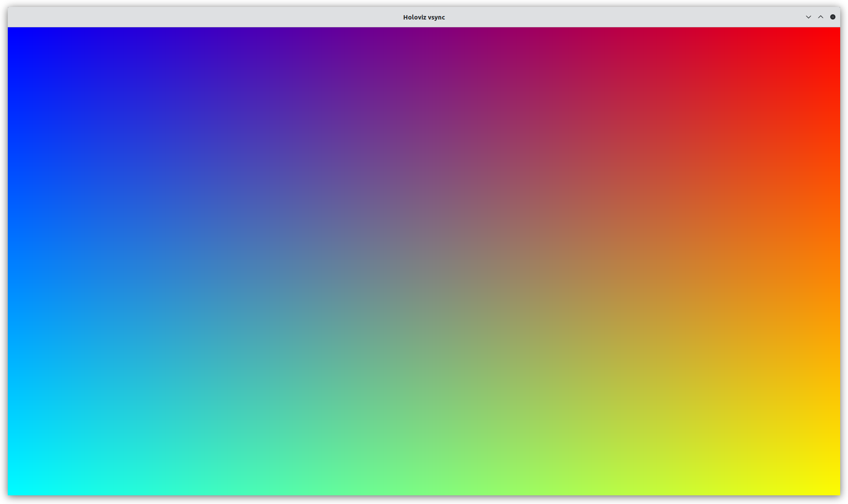848x504 pixels.
Task: Click the black desktop strip below the window
Action: 424,500
